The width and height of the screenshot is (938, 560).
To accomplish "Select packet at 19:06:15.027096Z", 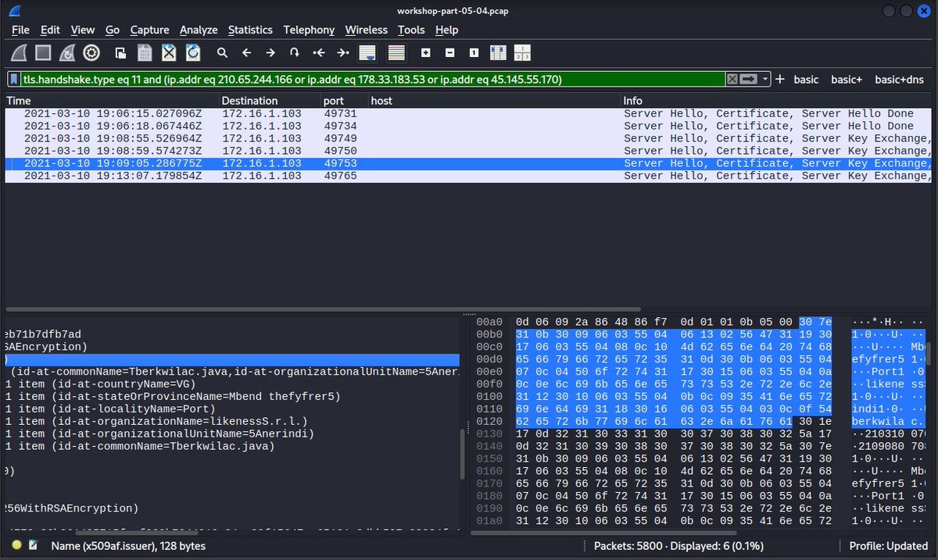I will click(x=468, y=113).
